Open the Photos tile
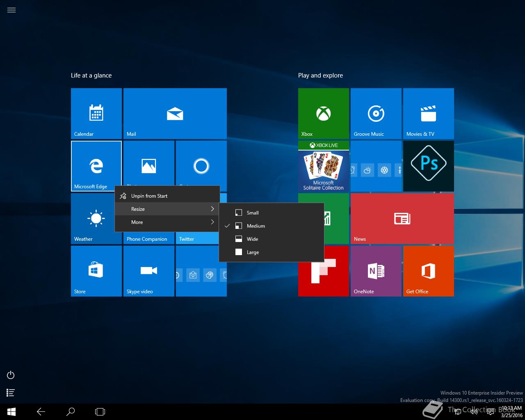 [149, 163]
